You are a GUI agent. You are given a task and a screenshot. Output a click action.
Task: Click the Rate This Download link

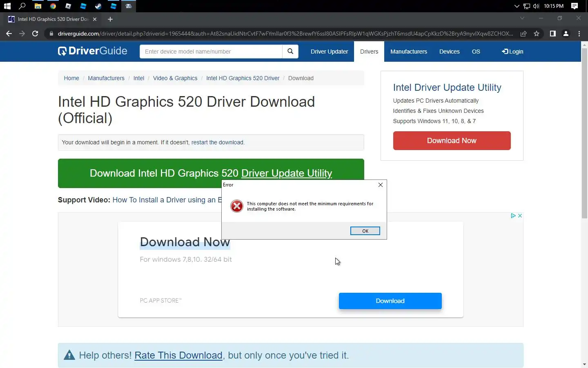click(178, 355)
